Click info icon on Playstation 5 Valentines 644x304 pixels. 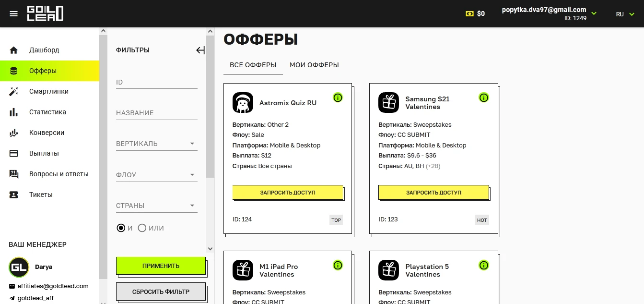coord(484,265)
